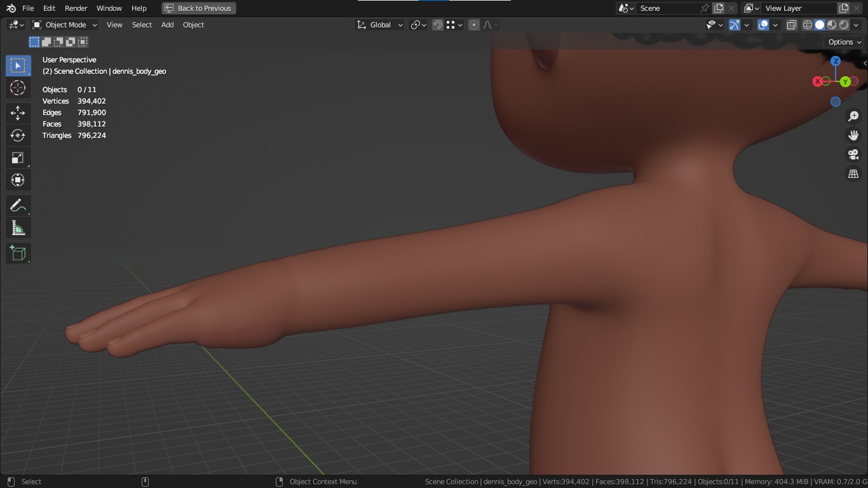The width and height of the screenshot is (868, 488).
Task: Select the Select Box tool
Action: 18,66
